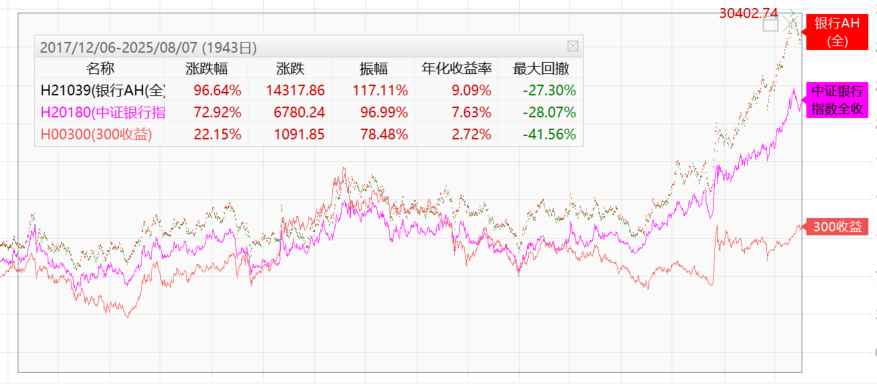Image resolution: width=877 pixels, height=389 pixels.
Task: Click the date range title 2017/12/06-2025/08/07
Action: (x=118, y=48)
